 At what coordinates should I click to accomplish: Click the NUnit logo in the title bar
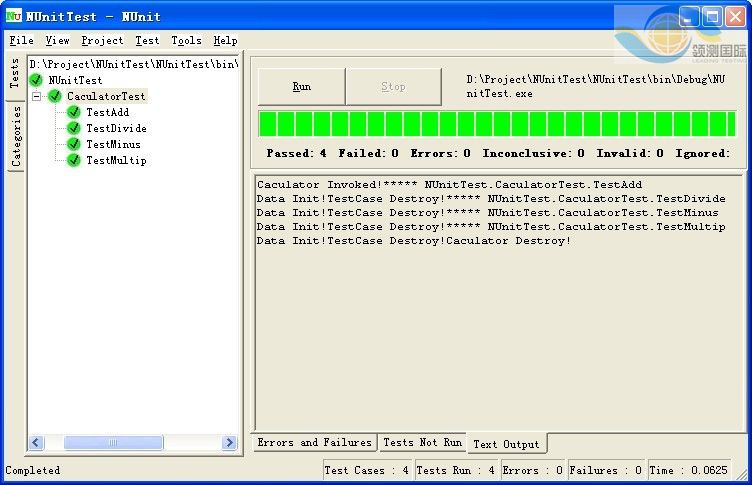point(13,16)
